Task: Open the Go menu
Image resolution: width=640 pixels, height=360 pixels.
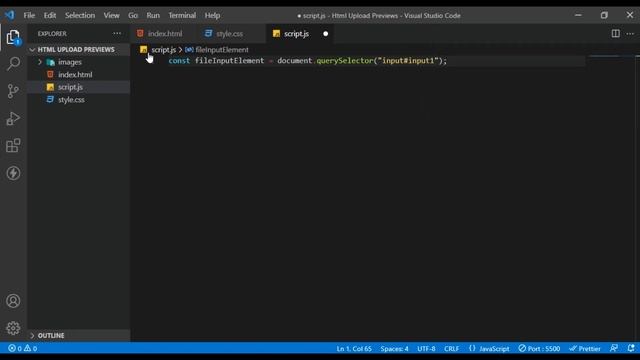Action: point(133,15)
